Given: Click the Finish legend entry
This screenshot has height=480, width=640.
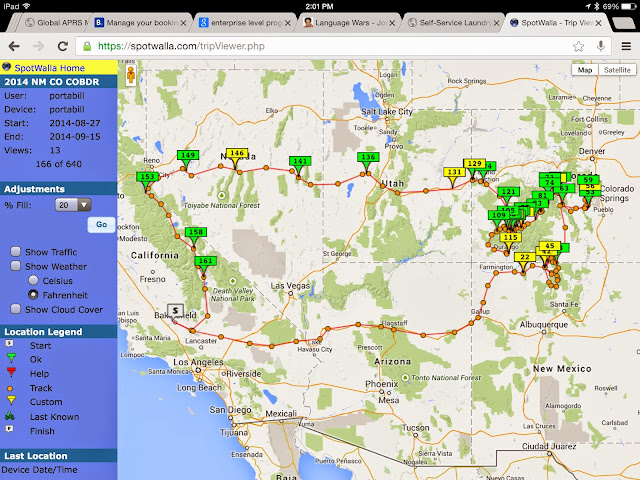Looking at the screenshot, I should (x=42, y=431).
